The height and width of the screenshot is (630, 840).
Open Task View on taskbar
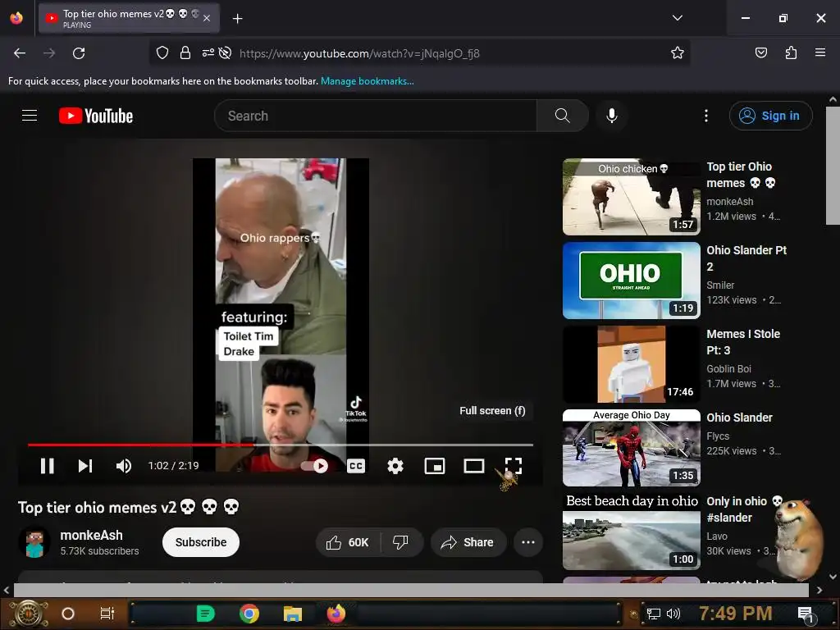[x=107, y=614]
